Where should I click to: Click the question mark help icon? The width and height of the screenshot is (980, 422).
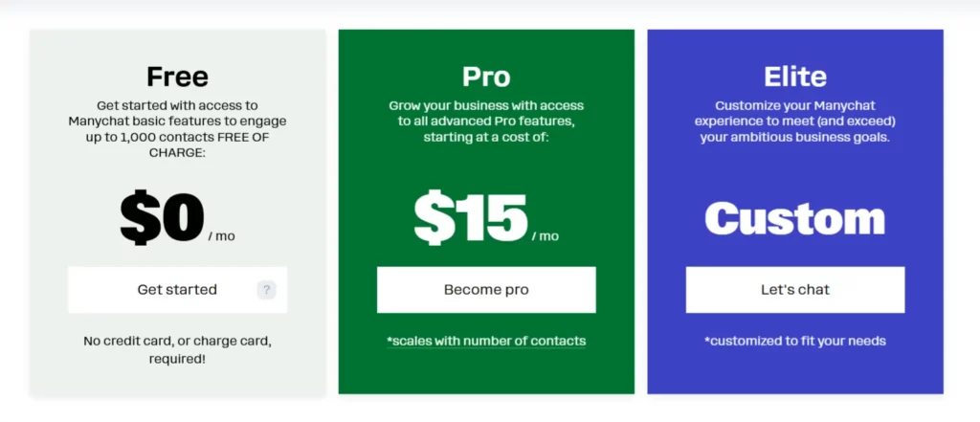click(x=266, y=290)
